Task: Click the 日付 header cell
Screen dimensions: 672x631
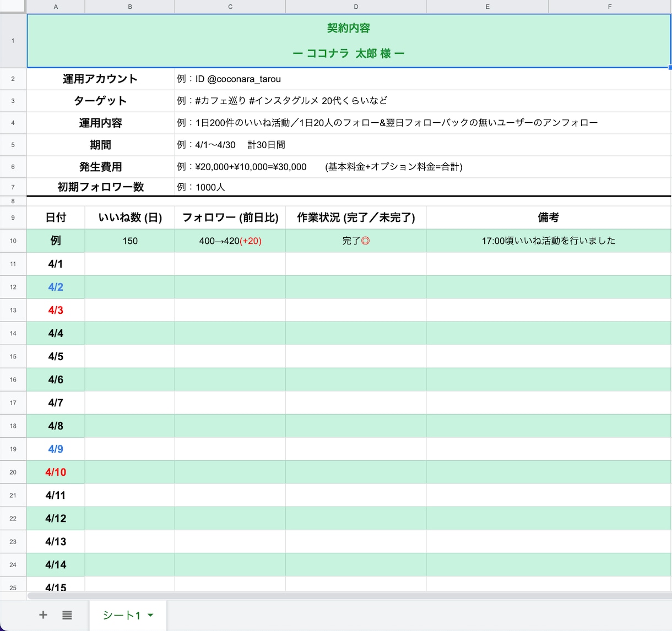Action: point(56,217)
